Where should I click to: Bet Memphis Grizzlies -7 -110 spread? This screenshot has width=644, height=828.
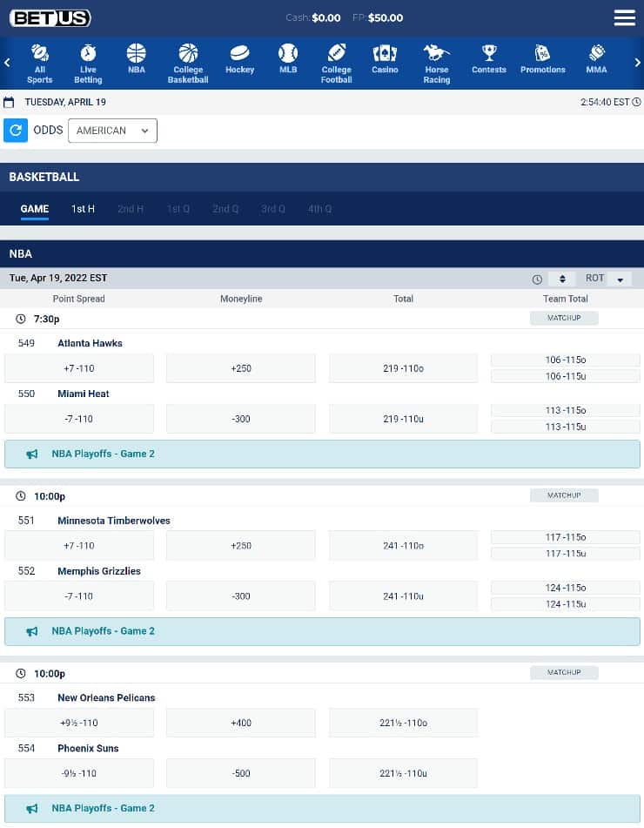79,596
